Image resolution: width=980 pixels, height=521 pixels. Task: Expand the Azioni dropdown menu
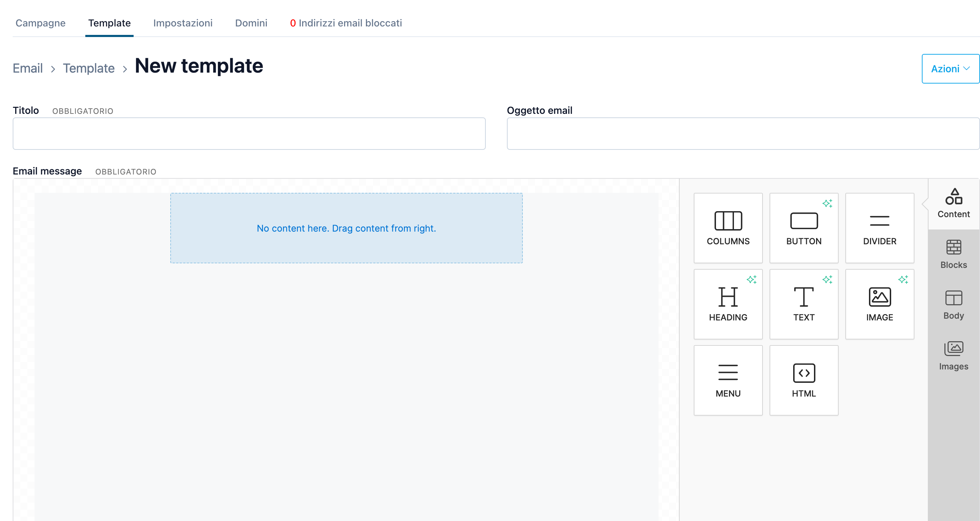(x=950, y=68)
